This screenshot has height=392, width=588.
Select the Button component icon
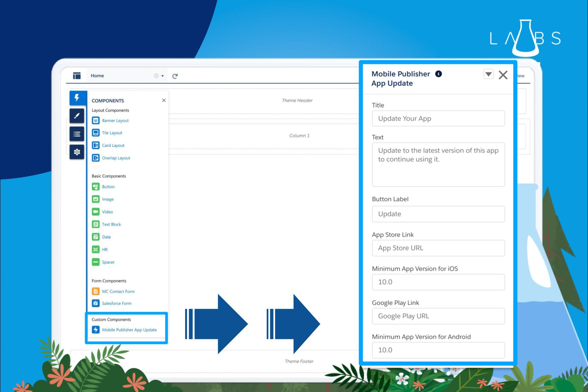pyautogui.click(x=96, y=186)
